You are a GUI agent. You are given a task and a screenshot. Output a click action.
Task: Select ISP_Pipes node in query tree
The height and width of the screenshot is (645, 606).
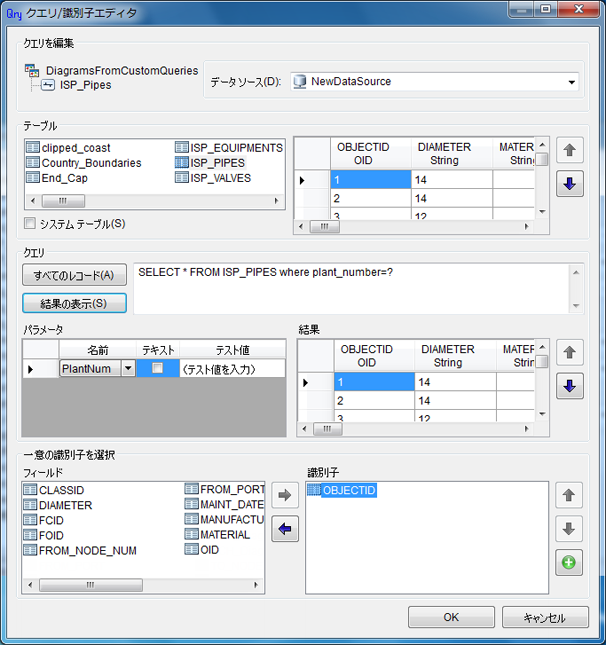click(83, 85)
